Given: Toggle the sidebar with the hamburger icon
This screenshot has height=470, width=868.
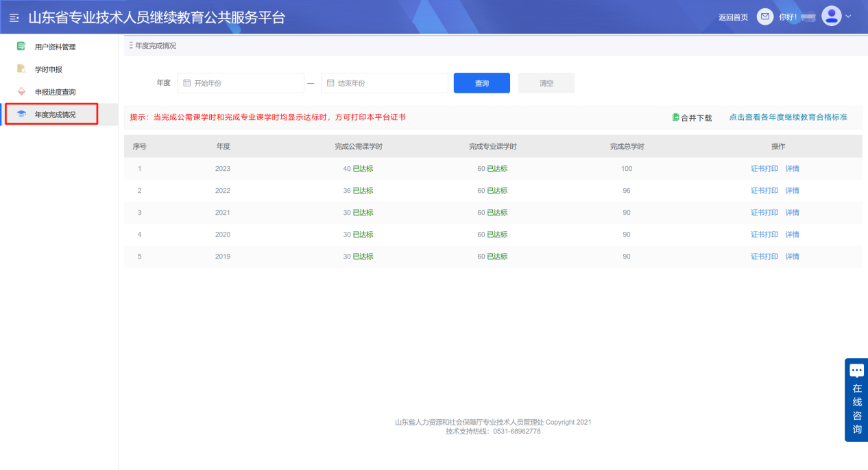Looking at the screenshot, I should pos(13,16).
